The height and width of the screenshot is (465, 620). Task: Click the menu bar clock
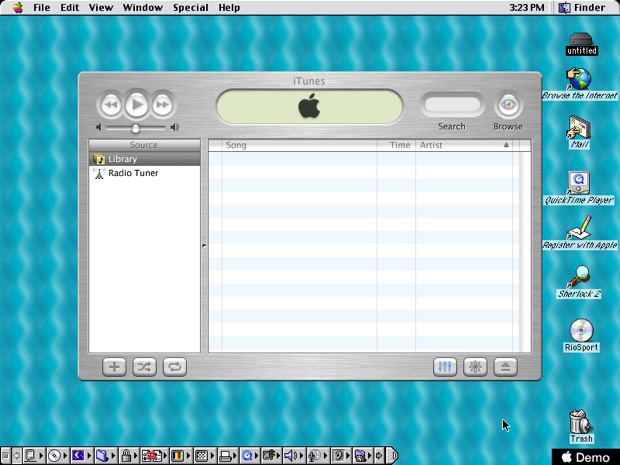tap(527, 8)
